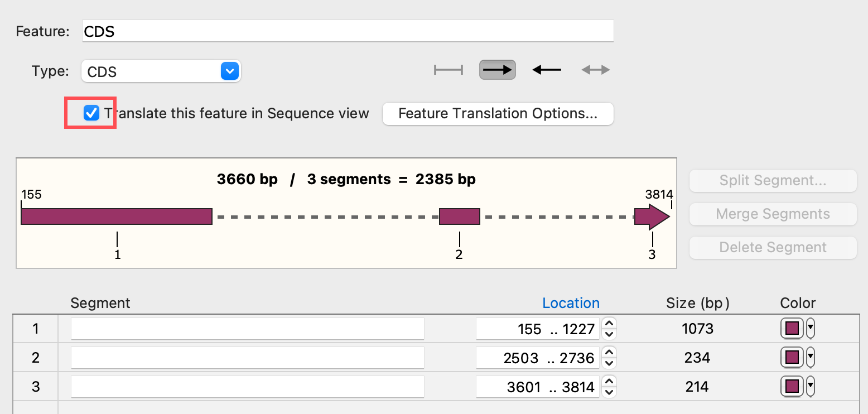Click the color swatch for segment 1

click(792, 329)
